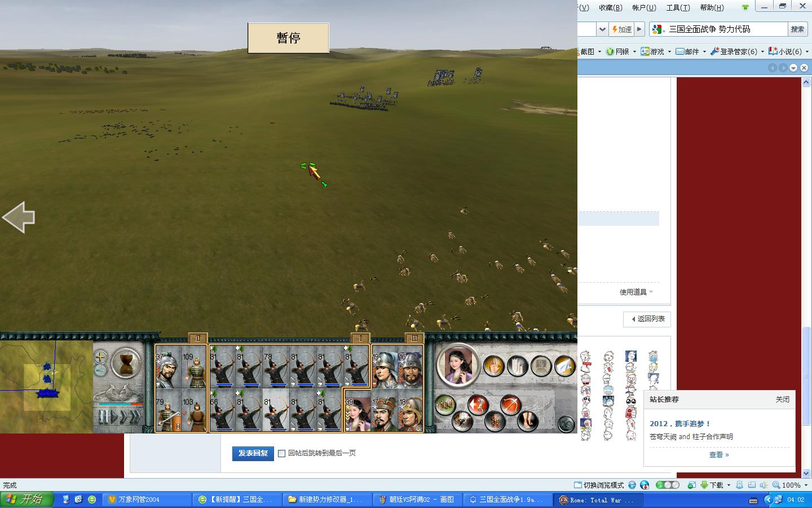
Task: Click the halt order hand icon
Action: tap(493, 366)
